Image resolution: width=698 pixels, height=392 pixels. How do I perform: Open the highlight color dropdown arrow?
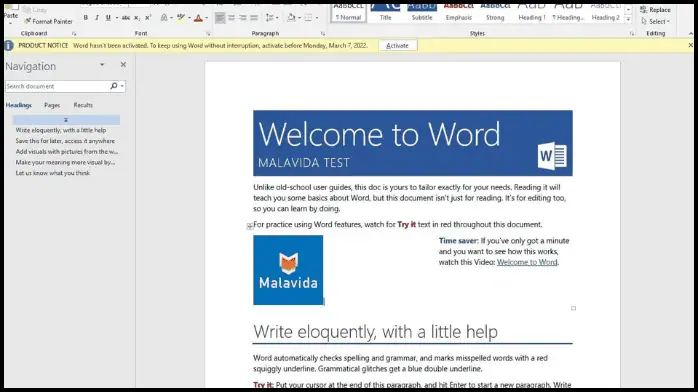coord(189,18)
